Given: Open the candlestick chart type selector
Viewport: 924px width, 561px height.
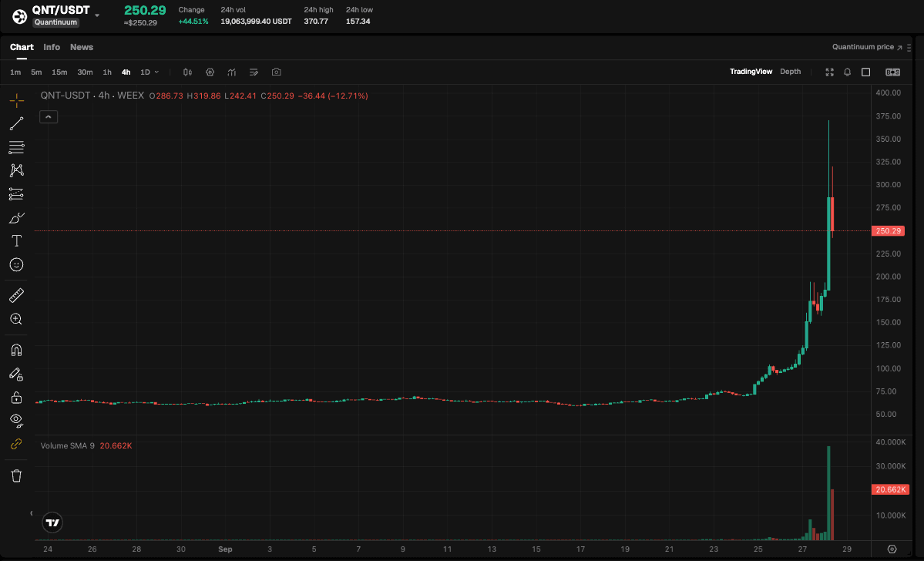Looking at the screenshot, I should 187,72.
